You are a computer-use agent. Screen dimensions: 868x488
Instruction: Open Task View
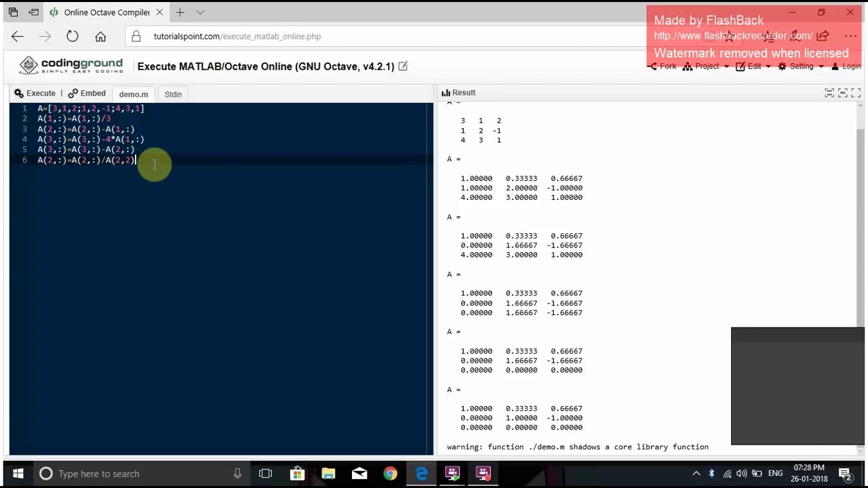[x=265, y=474]
